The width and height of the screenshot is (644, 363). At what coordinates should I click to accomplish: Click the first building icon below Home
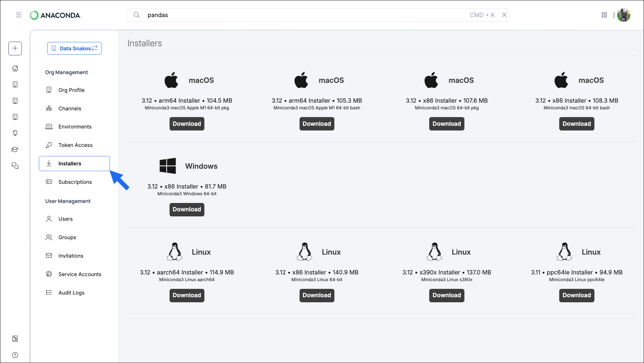[15, 85]
